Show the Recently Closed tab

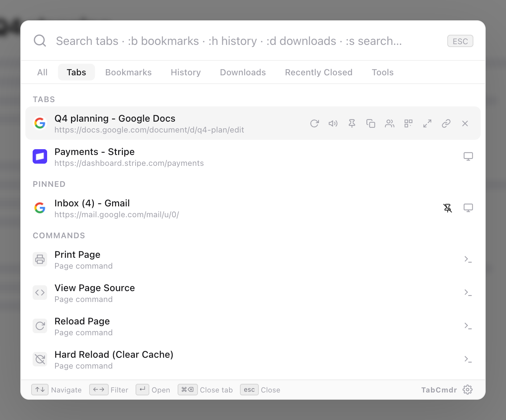(319, 72)
